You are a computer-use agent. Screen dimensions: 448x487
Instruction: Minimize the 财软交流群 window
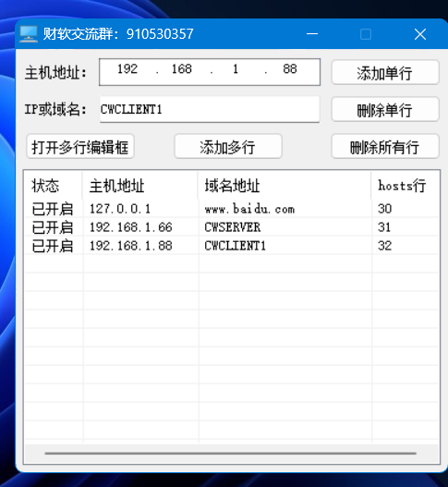[312, 34]
